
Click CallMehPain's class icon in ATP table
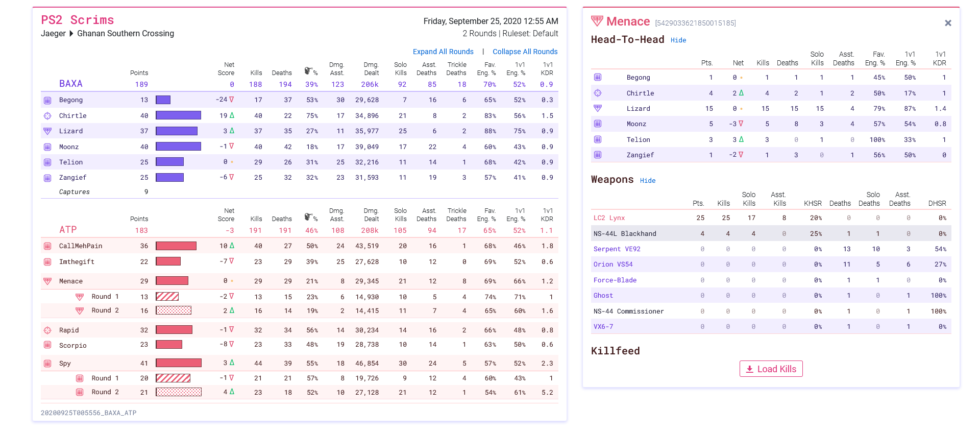point(47,246)
